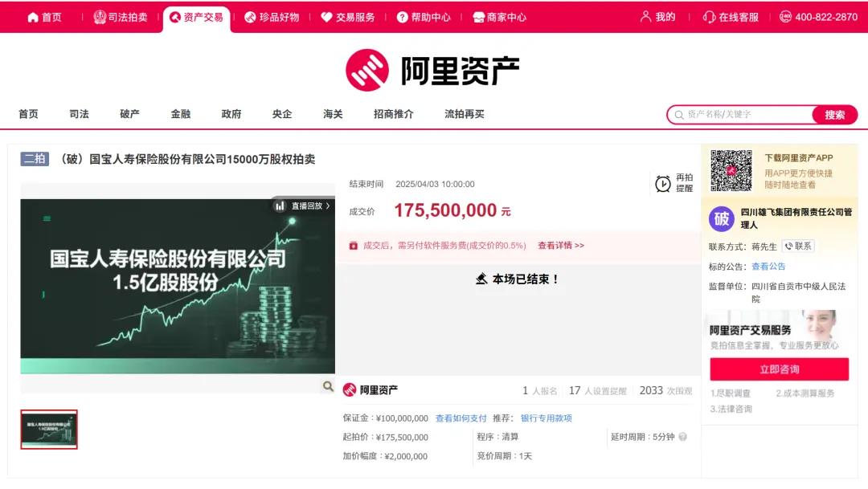The width and height of the screenshot is (868, 489).
Task: Open 直播回放 replay on the image
Action: click(303, 206)
